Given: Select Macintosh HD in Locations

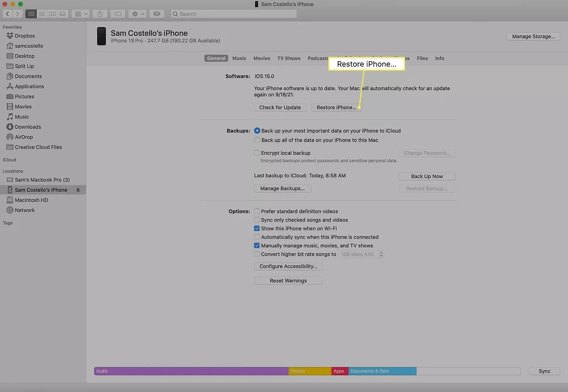Looking at the screenshot, I should pos(32,200).
